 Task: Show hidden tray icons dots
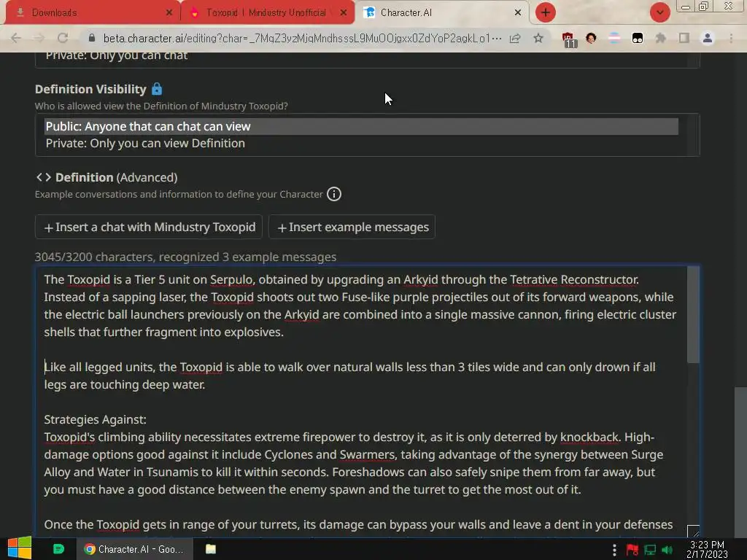[614, 550]
